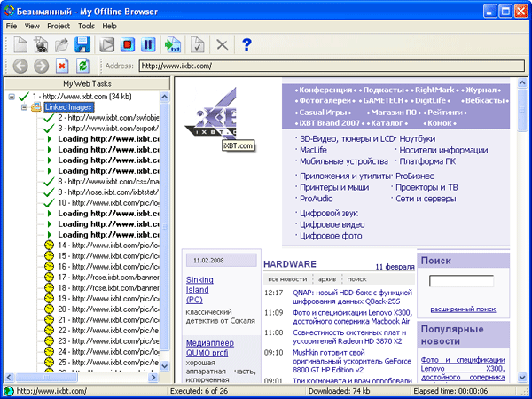The image size is (532, 399).
Task: Click the Executed: 6 of 26 status text
Action: (x=199, y=391)
